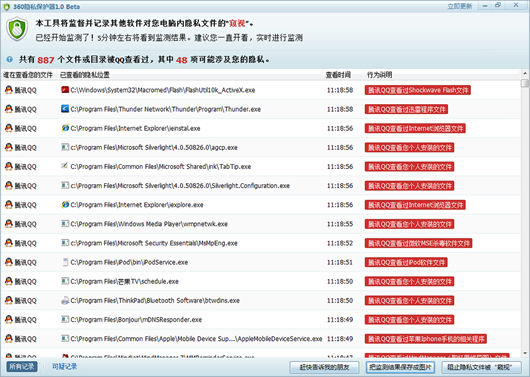The width and height of the screenshot is (530, 377).
Task: Click file icon beside mDNSResponder.exe
Action: pos(65,319)
